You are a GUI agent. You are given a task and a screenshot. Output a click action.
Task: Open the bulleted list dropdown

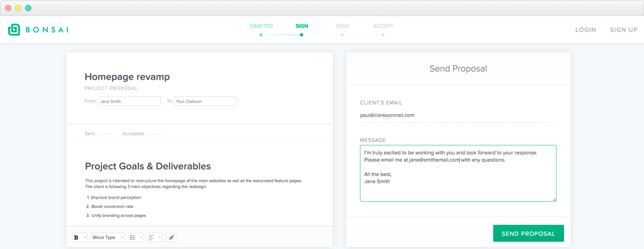point(136,237)
